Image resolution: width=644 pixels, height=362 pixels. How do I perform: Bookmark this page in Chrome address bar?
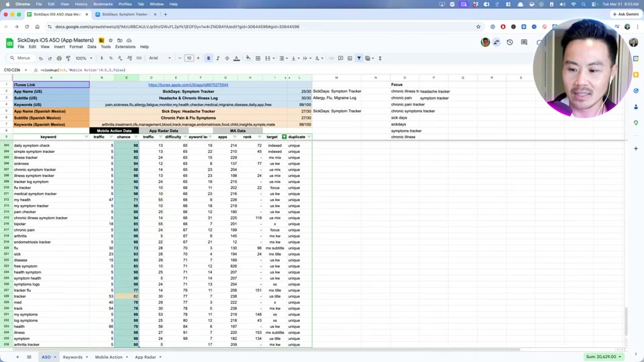coord(478,27)
